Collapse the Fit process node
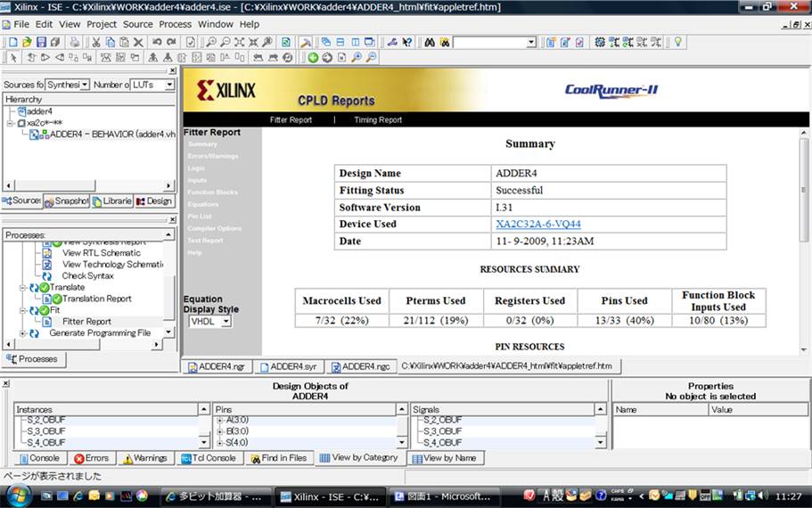Image resolution: width=812 pixels, height=508 pixels. (x=23, y=310)
